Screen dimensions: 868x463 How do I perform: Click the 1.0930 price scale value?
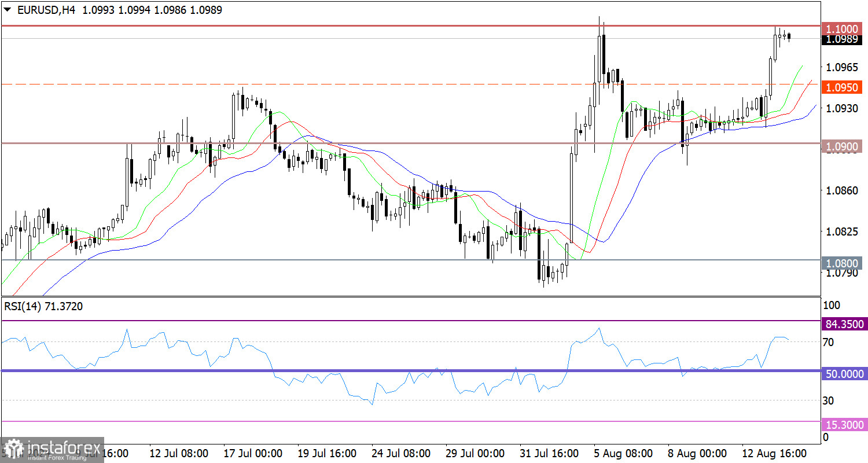(x=841, y=108)
